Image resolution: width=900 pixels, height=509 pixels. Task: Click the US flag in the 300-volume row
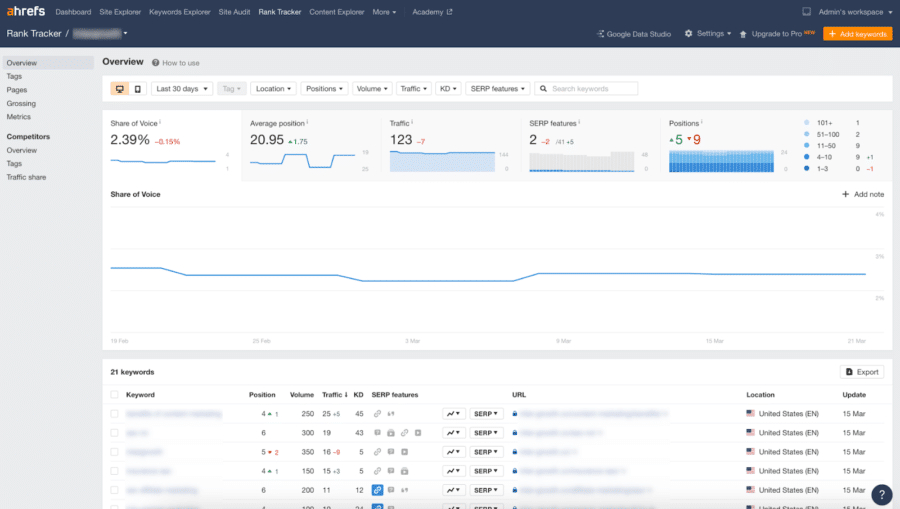tap(751, 432)
